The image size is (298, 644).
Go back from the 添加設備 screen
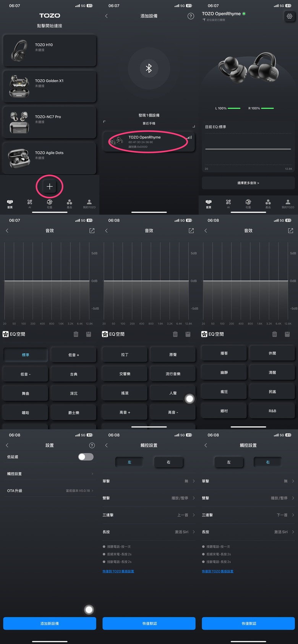point(106,16)
